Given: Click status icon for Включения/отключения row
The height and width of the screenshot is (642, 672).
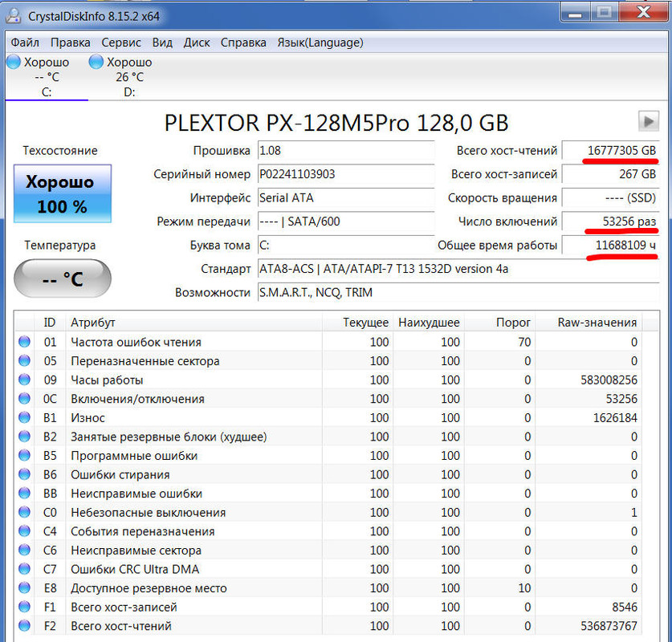Looking at the screenshot, I should (24, 398).
